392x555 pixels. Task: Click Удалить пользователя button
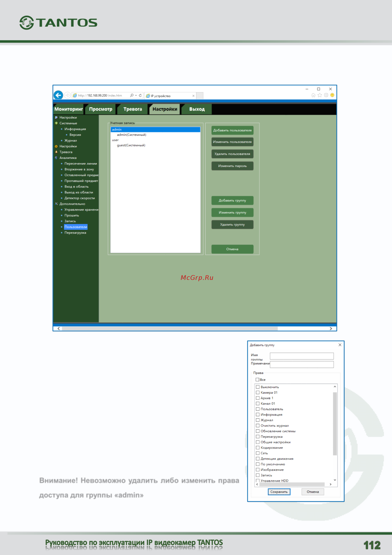tap(232, 154)
